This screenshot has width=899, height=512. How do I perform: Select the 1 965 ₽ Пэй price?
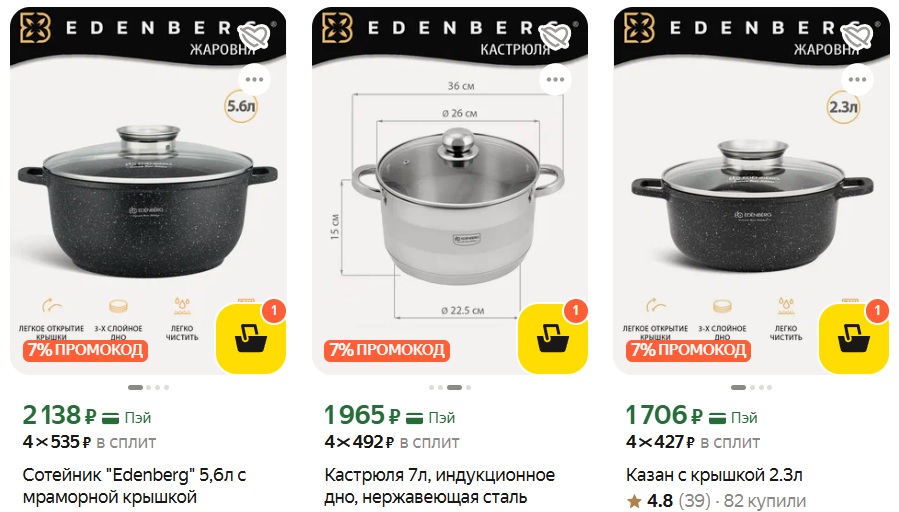coord(390,415)
